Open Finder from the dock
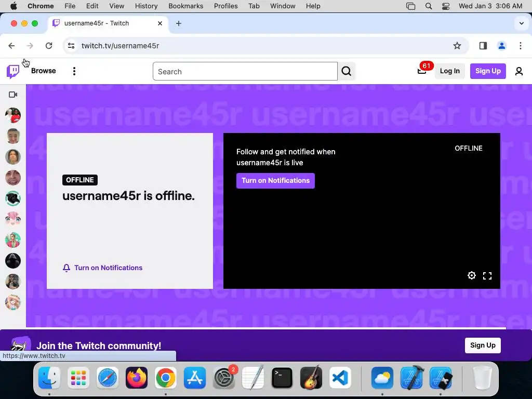 pos(49,378)
